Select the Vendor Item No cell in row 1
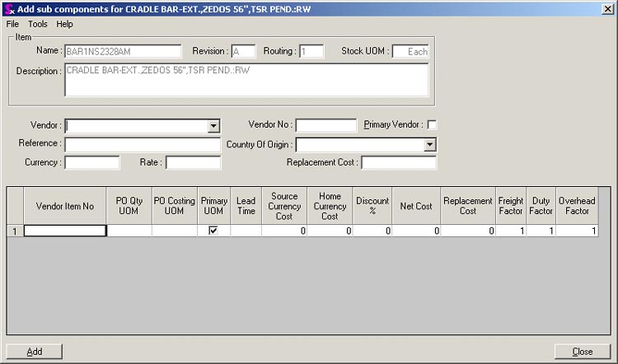Image resolution: width=618 pixels, height=364 pixels. click(x=65, y=231)
